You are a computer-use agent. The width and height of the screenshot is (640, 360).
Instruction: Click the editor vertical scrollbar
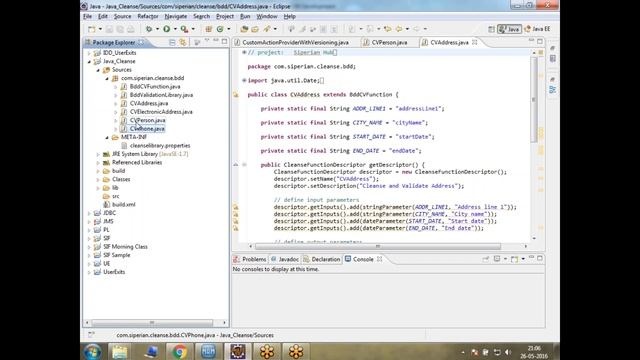click(534, 99)
